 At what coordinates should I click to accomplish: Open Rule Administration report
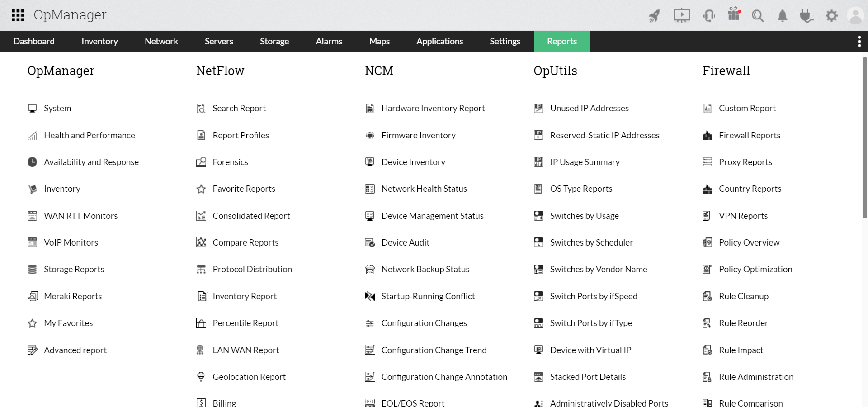(756, 377)
